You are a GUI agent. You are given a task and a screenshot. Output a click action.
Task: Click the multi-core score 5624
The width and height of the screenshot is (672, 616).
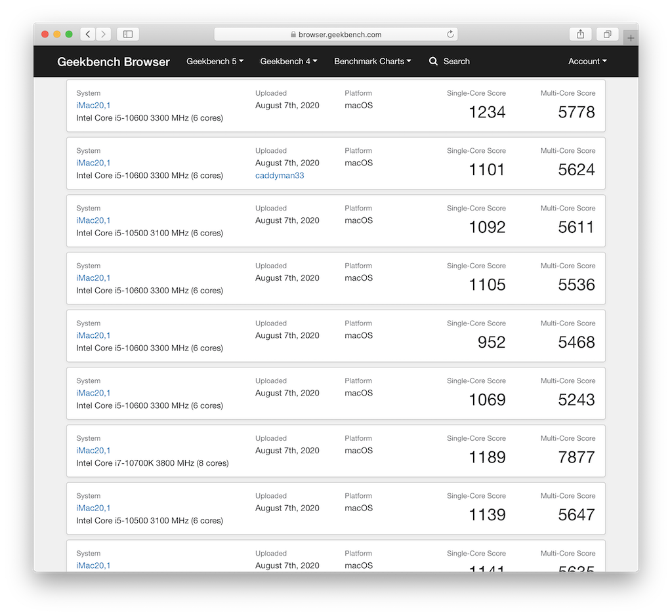tap(576, 170)
